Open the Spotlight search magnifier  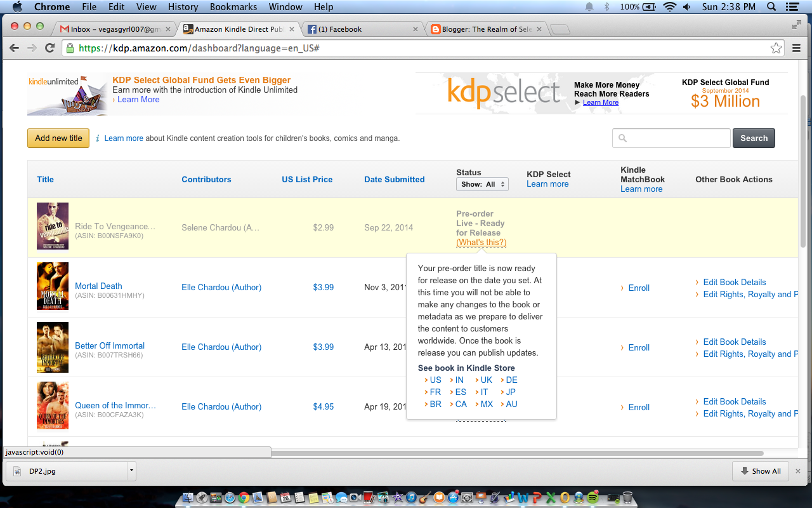coord(771,7)
